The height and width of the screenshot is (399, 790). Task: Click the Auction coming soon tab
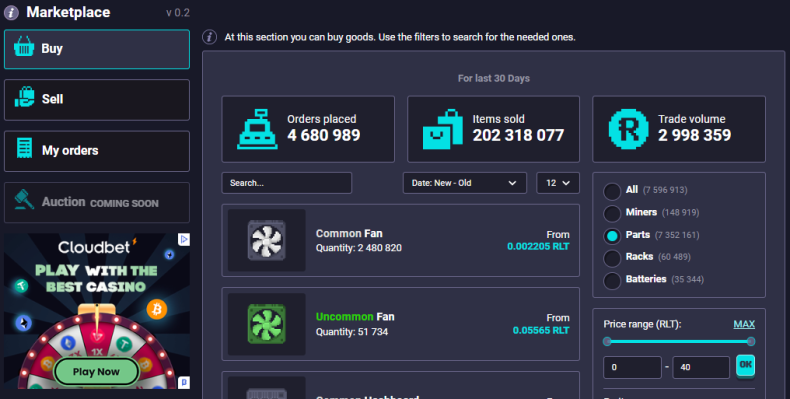pyautogui.click(x=97, y=203)
